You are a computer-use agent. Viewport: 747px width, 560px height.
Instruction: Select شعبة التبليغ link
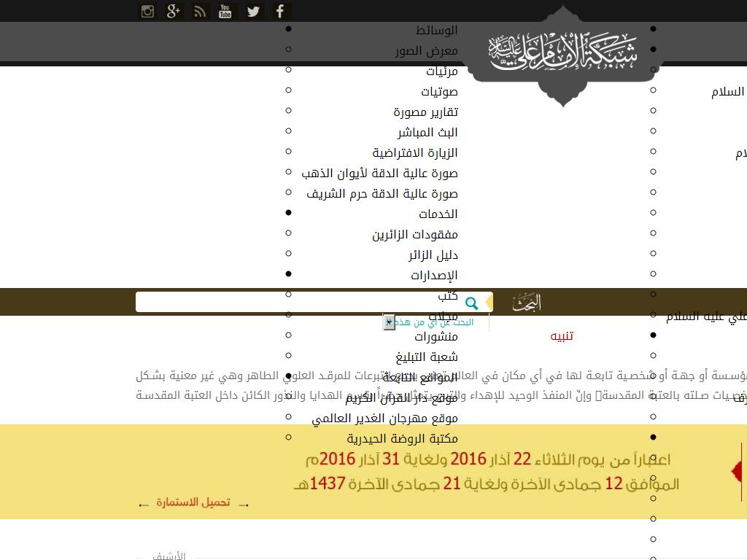[x=426, y=357]
